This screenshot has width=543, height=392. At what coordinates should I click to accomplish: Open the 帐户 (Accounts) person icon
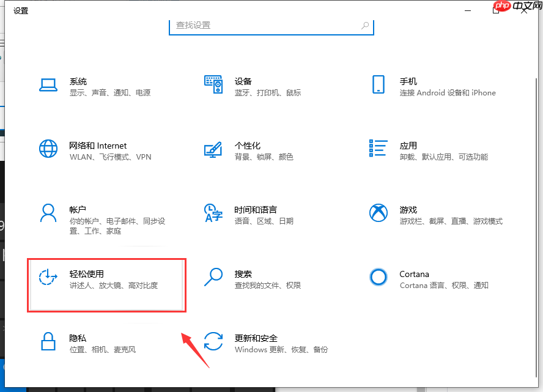tap(48, 212)
